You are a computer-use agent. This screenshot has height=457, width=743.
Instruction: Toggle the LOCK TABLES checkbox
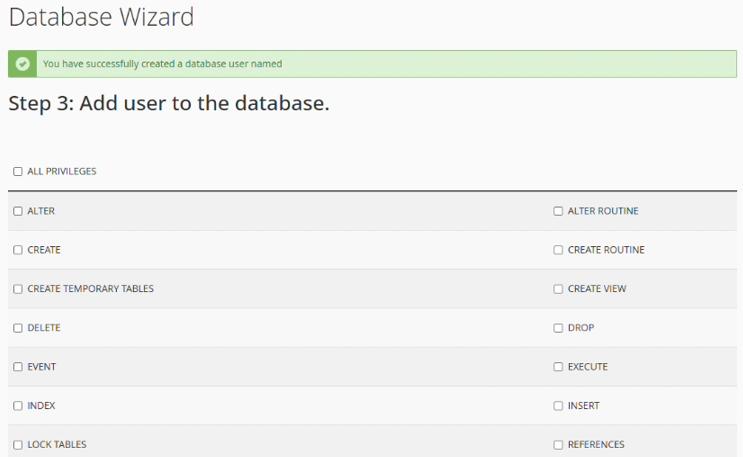[18, 445]
